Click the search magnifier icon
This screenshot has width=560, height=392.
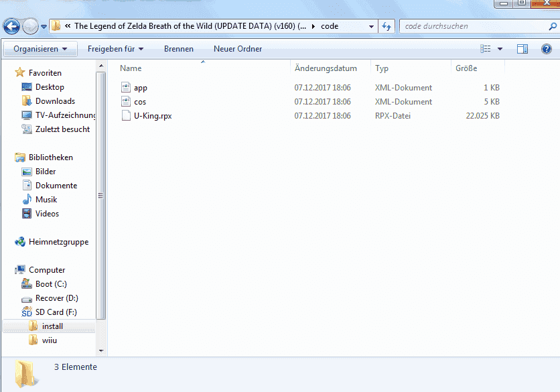552,26
